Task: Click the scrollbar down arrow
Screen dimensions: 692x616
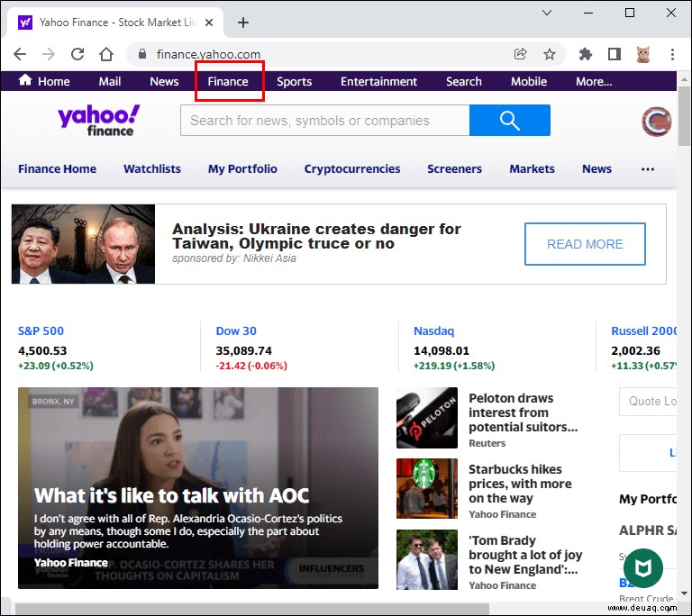Action: coord(685,593)
